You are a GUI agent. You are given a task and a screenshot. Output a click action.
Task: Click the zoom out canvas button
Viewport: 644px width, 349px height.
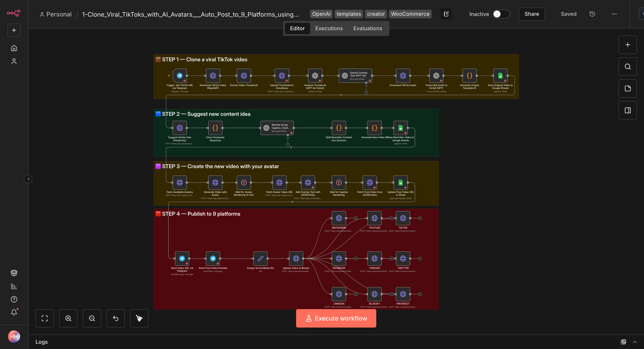[x=92, y=318]
